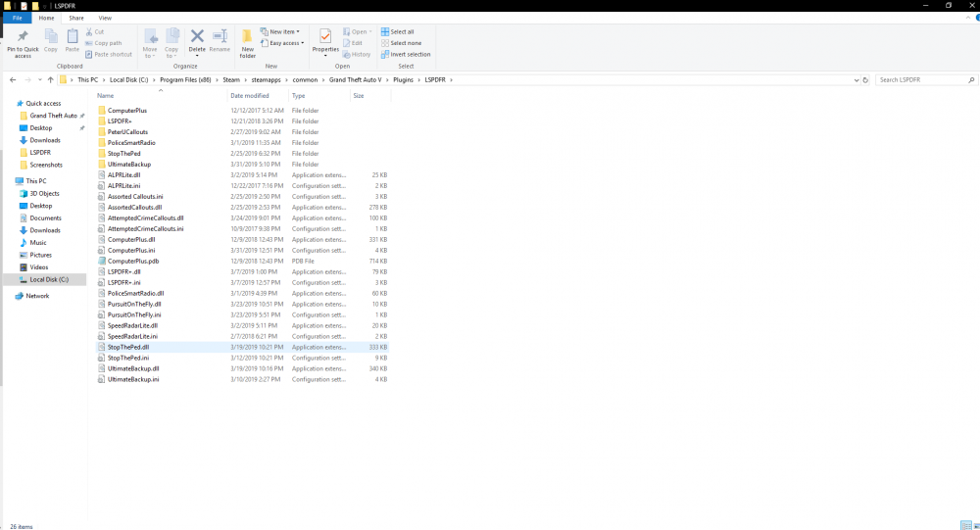Select the file StopThePed.dll

pos(242,347)
